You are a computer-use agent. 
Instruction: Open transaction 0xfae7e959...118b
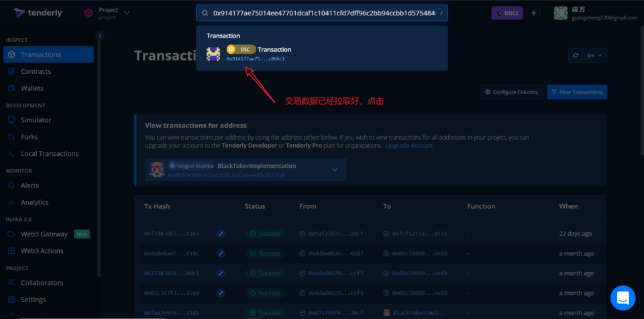(171, 313)
